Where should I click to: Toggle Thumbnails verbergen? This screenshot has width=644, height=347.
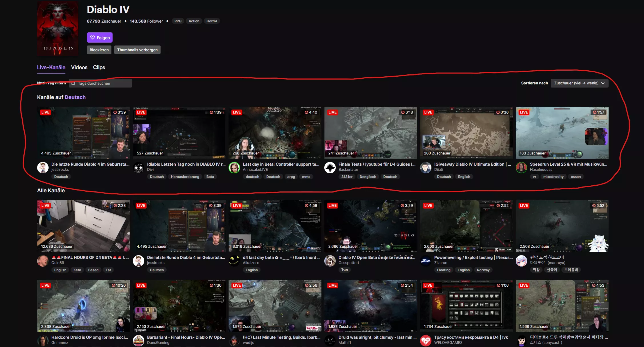(x=137, y=49)
